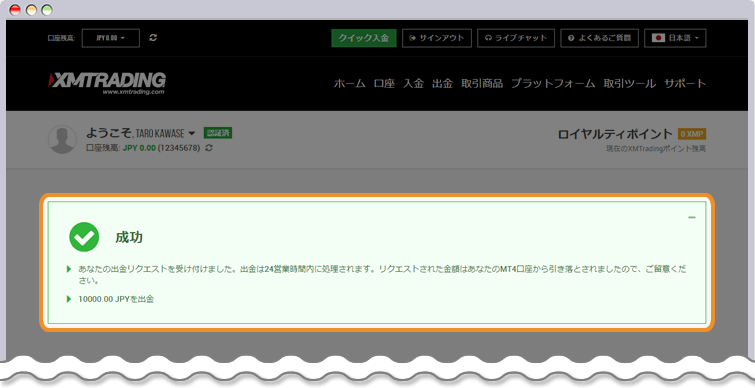Click the green クイック入金 button
Screen dimensions: 755x388
(x=364, y=38)
